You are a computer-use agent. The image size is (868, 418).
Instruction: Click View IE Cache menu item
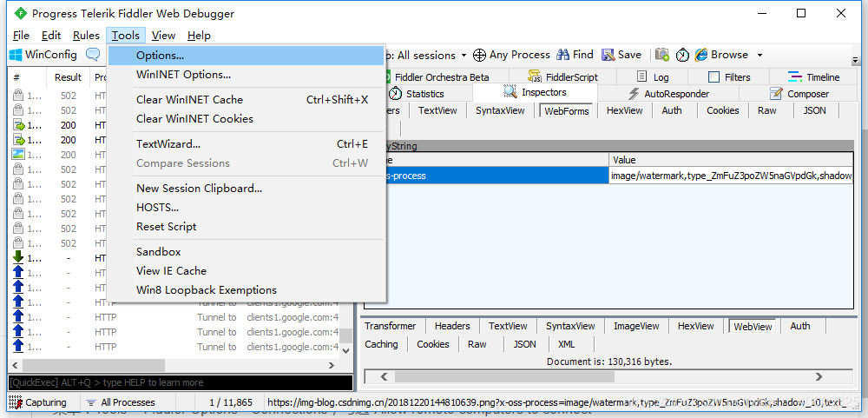pyautogui.click(x=247, y=270)
